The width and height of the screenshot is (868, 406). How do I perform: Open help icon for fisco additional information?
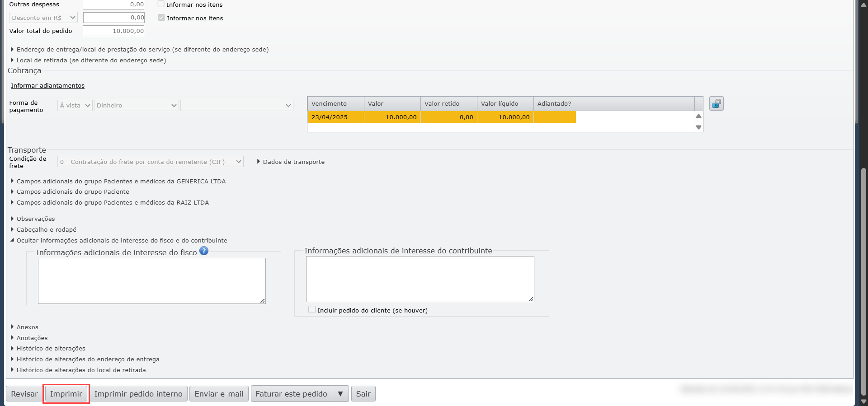pos(204,251)
